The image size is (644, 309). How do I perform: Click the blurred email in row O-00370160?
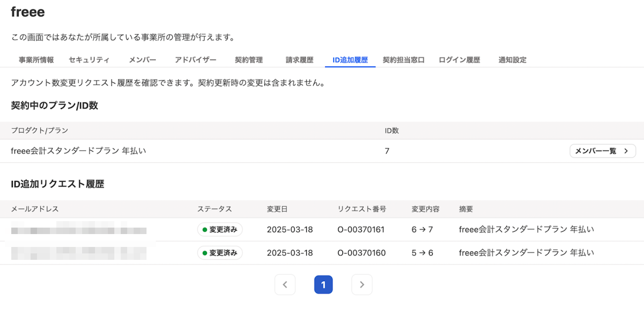(79, 253)
